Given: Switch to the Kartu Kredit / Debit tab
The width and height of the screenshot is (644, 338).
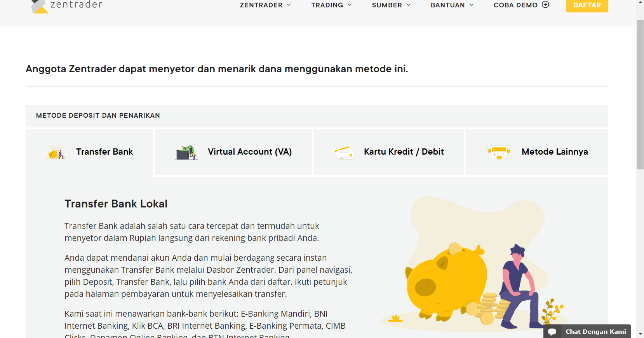Looking at the screenshot, I should coord(389,152).
